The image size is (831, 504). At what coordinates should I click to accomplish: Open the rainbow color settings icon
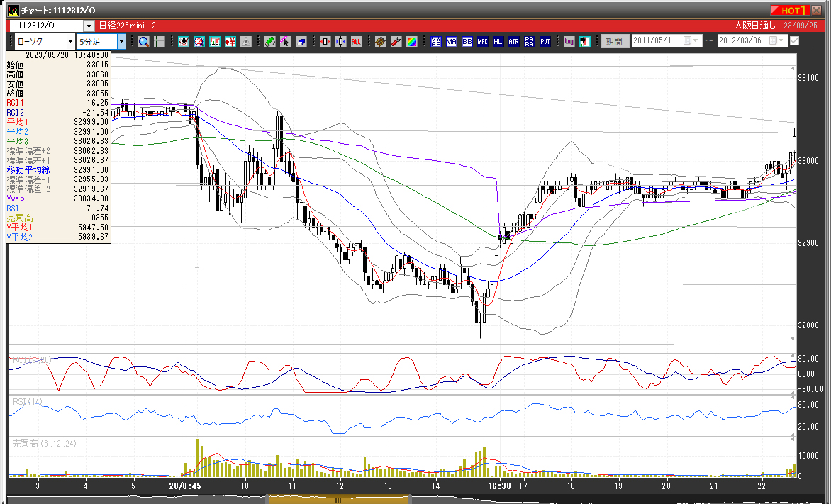coord(411,41)
